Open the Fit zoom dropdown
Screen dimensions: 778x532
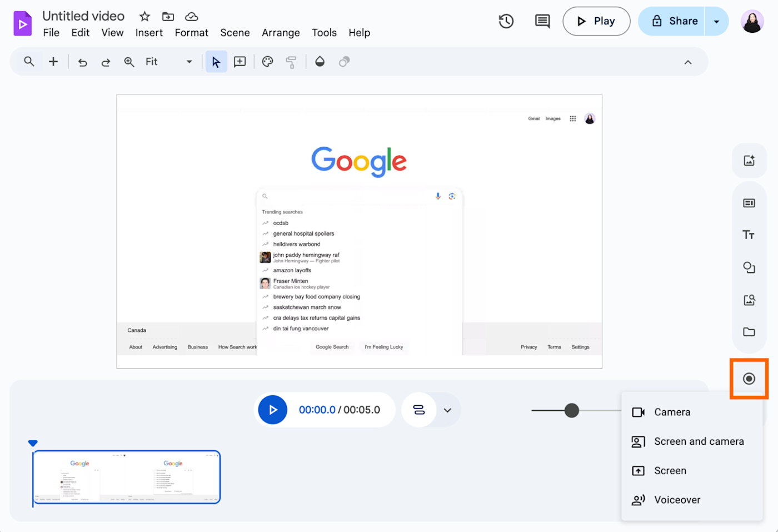point(169,62)
